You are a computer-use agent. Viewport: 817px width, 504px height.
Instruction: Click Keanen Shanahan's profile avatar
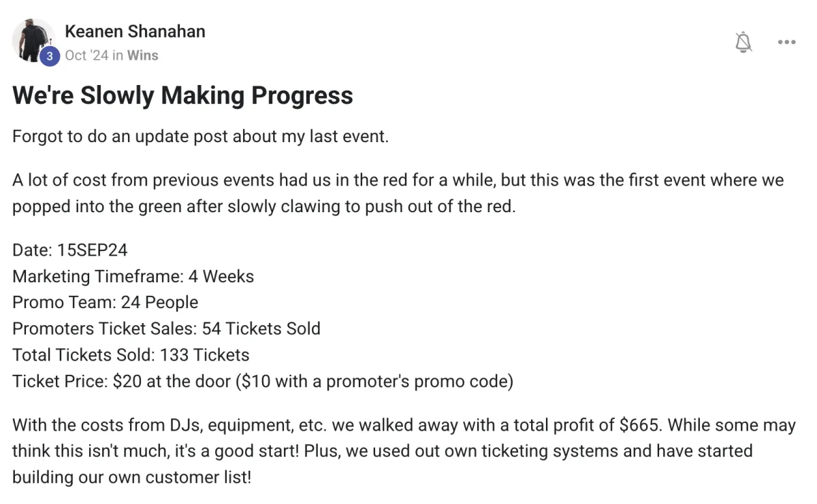pyautogui.click(x=34, y=40)
